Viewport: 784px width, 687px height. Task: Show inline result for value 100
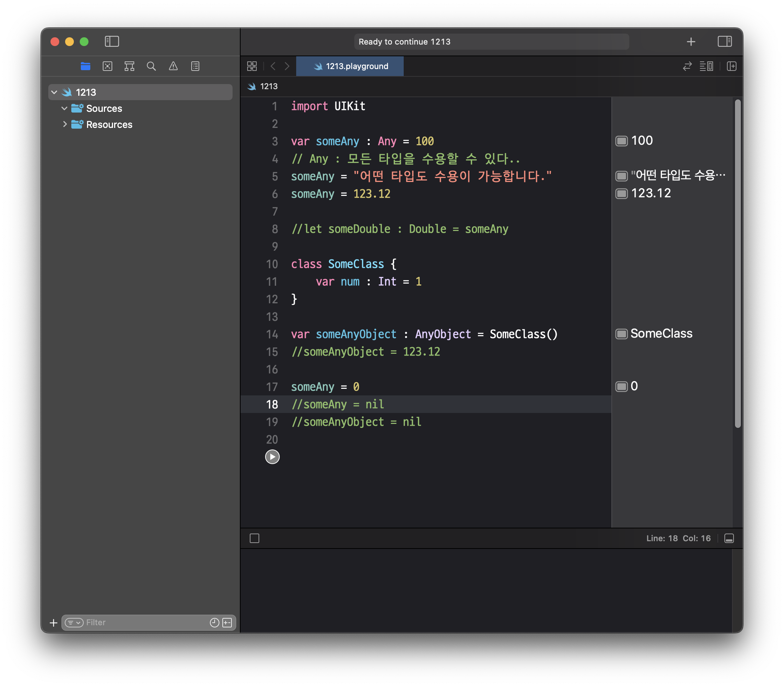coord(621,141)
